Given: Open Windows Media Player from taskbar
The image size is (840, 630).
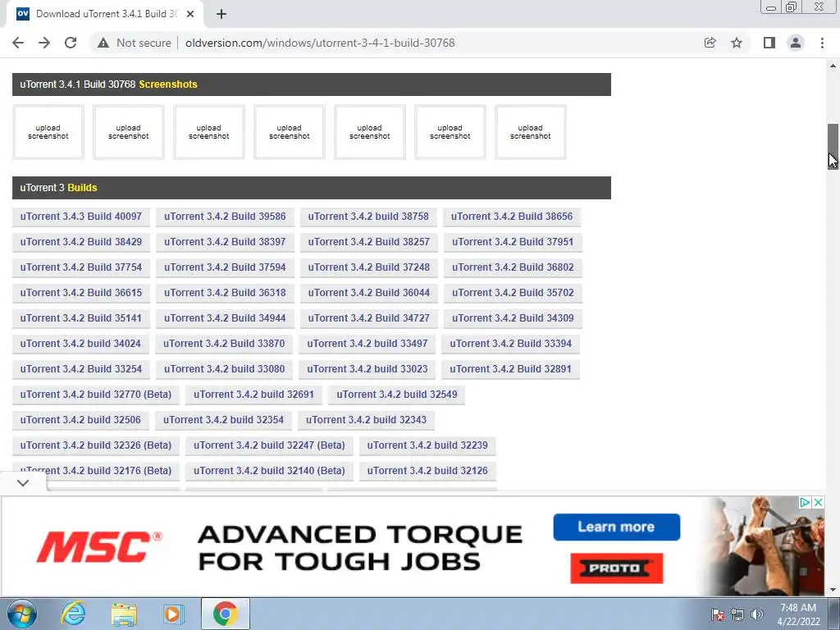Looking at the screenshot, I should 174,614.
